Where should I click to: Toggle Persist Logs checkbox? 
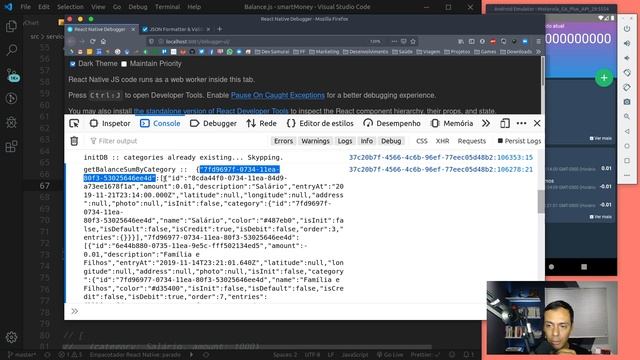click(x=500, y=141)
